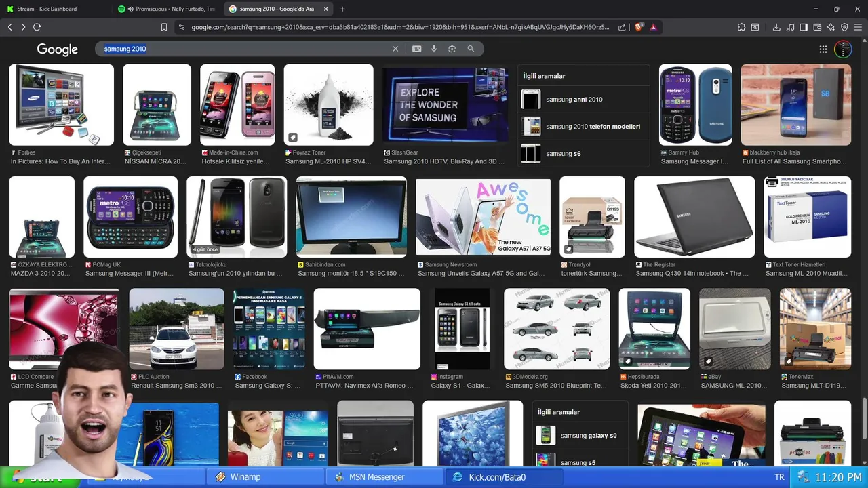This screenshot has height=488, width=868.
Task: Clear the Google search box with X
Action: 395,49
